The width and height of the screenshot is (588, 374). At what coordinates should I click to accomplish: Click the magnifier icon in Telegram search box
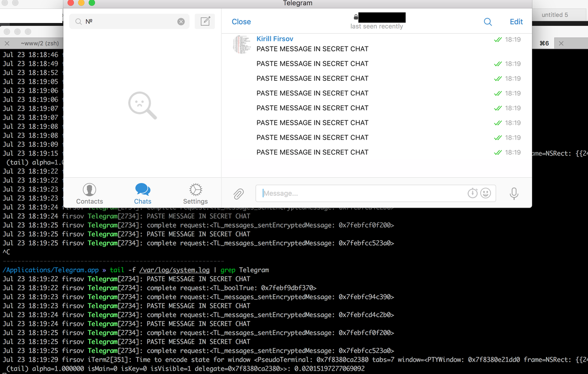click(x=78, y=22)
